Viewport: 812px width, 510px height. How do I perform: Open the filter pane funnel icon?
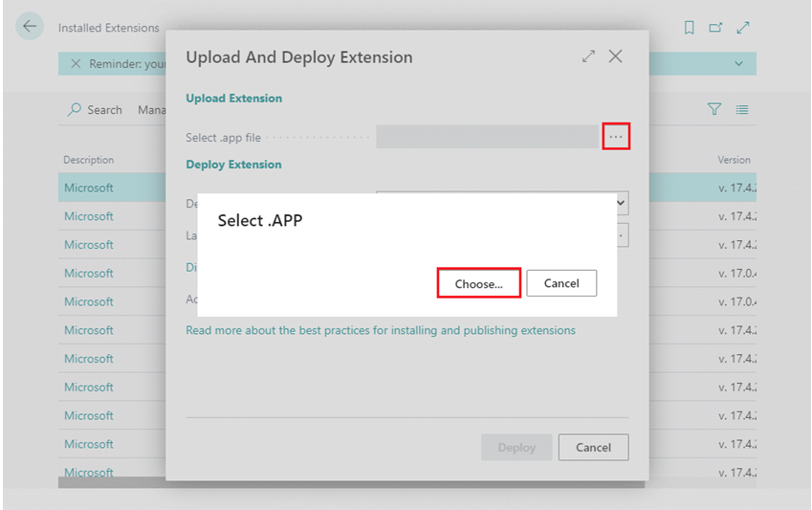coord(714,110)
